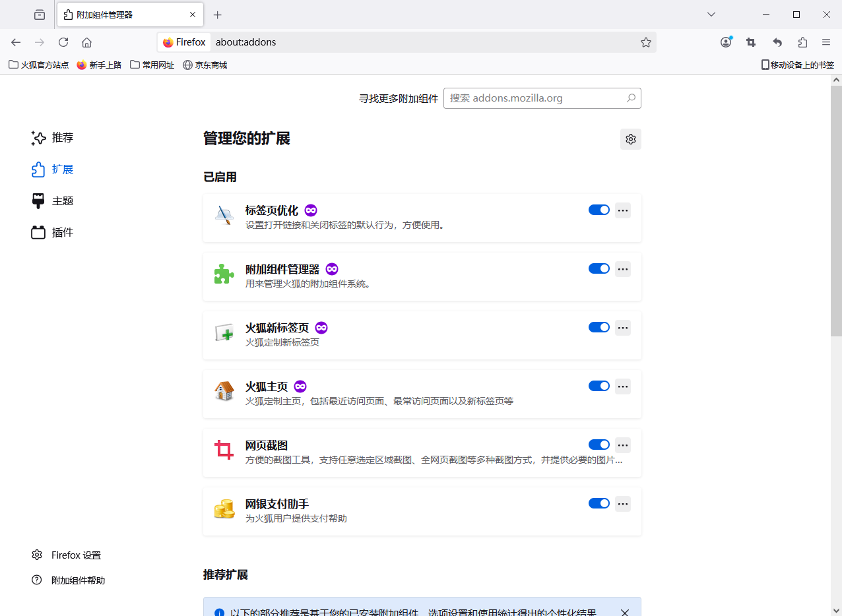Click the back navigation arrow

point(16,42)
